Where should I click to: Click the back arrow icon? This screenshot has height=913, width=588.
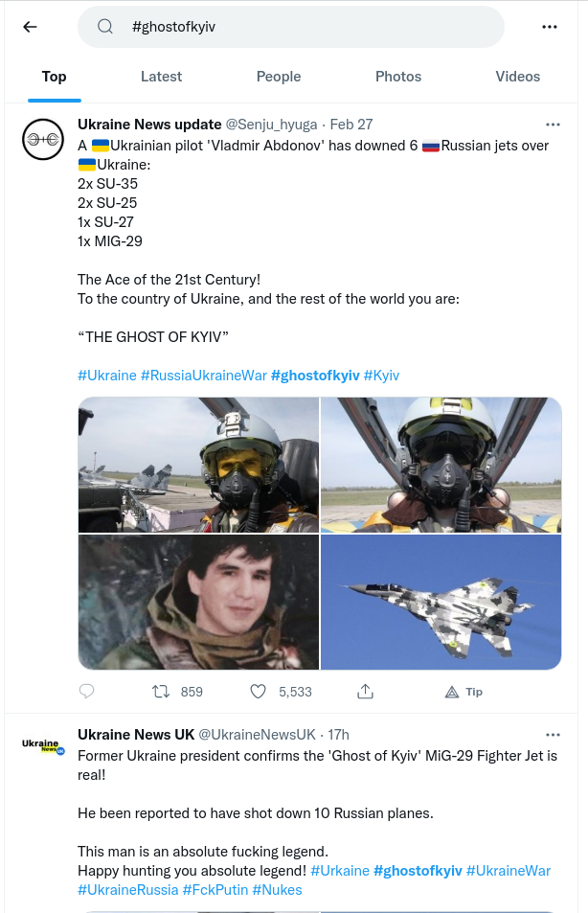[30, 27]
